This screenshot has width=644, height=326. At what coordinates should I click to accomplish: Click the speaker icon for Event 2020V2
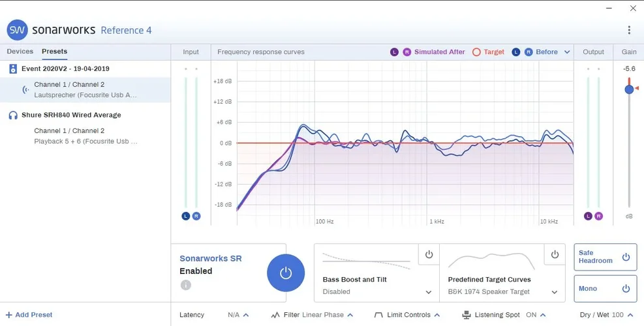tap(13, 69)
